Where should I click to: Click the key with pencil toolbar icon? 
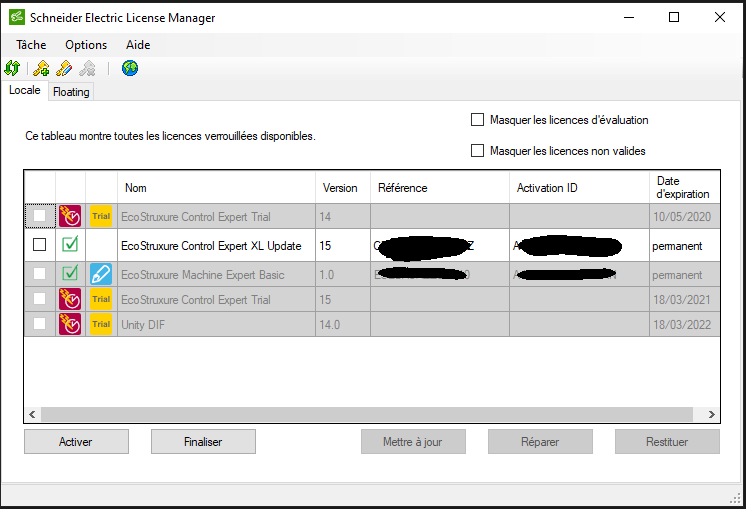pos(64,68)
